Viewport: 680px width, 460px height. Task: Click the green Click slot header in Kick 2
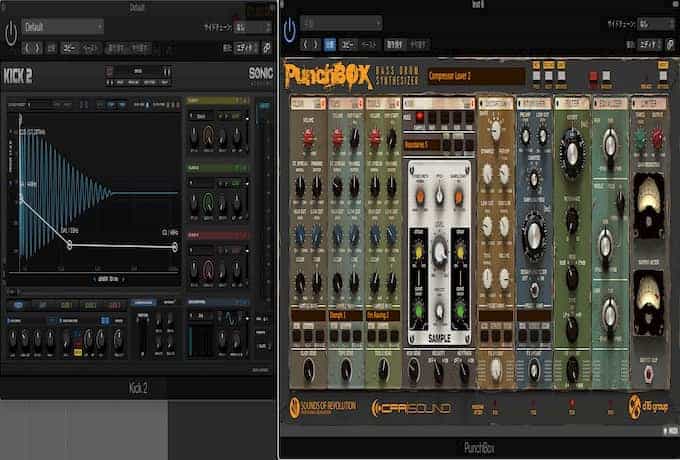pos(218,168)
